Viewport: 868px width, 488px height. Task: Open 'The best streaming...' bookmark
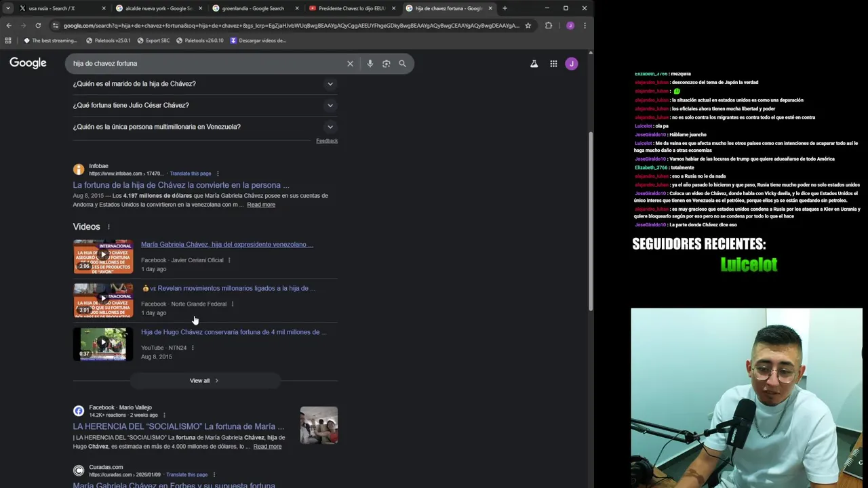click(x=50, y=41)
